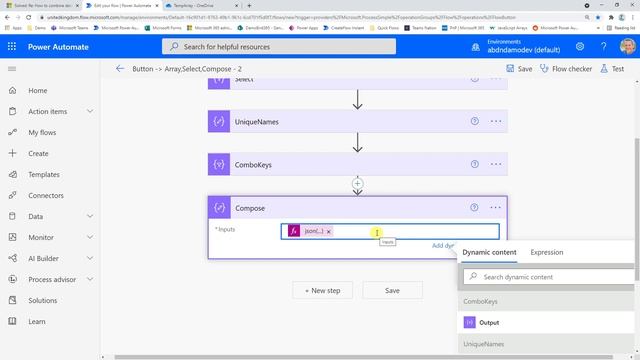Image resolution: width=640 pixels, height=360 pixels.
Task: Click the + New step button
Action: pyautogui.click(x=322, y=291)
